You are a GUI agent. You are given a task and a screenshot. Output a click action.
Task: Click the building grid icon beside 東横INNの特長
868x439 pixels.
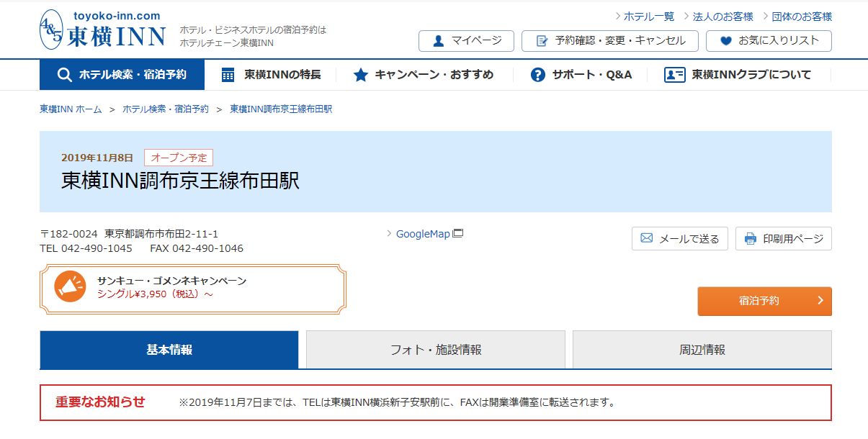point(228,75)
